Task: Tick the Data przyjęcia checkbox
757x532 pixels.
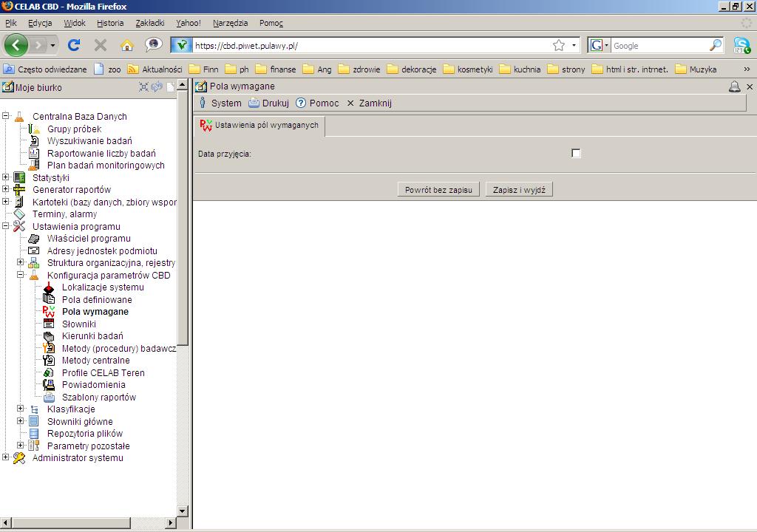Action: 576,153
